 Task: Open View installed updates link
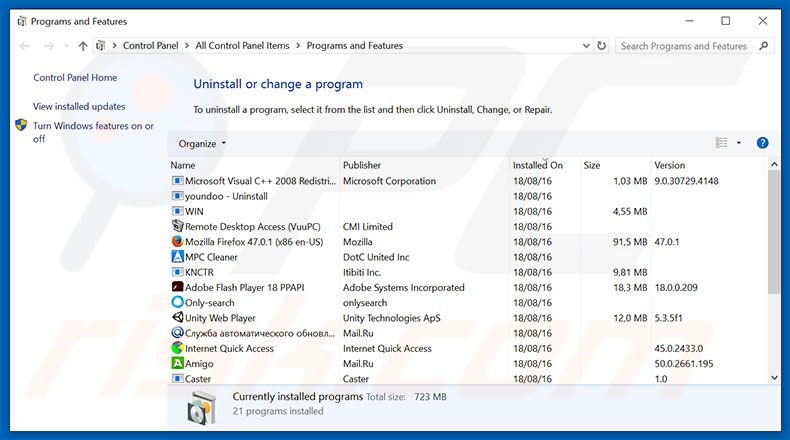point(79,106)
